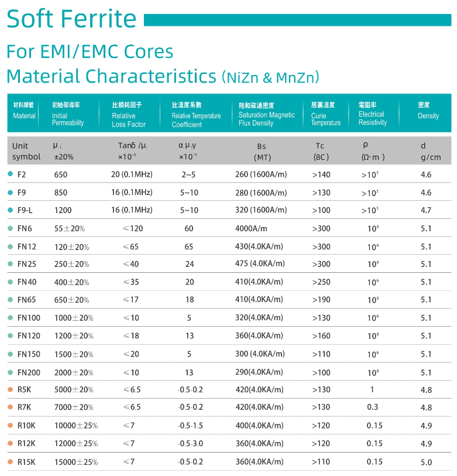Screen dimensions: 457x476
Task: Click the Relative Loss Factor header
Action: point(129,115)
